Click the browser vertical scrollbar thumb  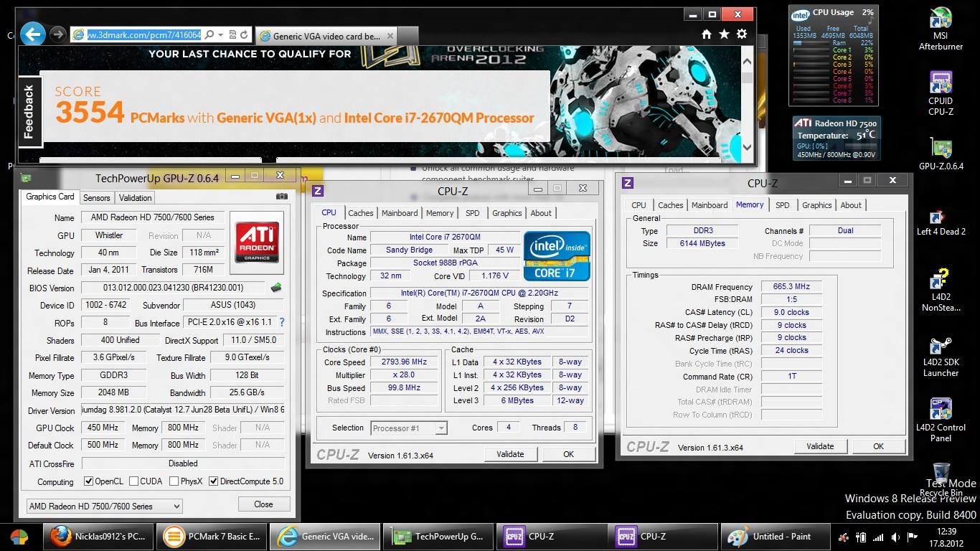pyautogui.click(x=747, y=77)
